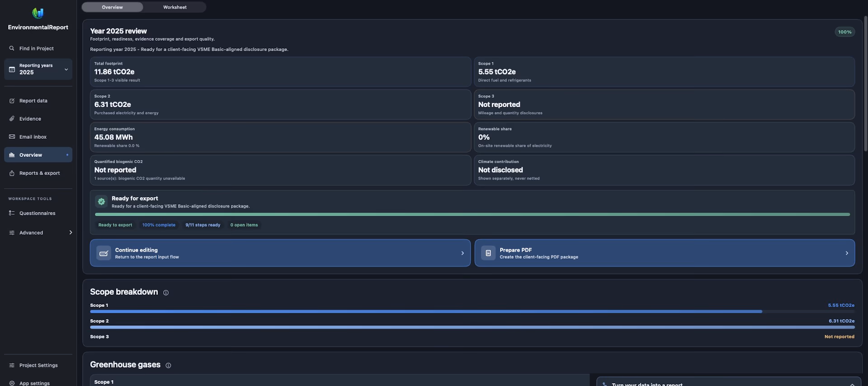Open Evidence in the sidebar
This screenshot has width=868, height=386.
(x=38, y=119)
